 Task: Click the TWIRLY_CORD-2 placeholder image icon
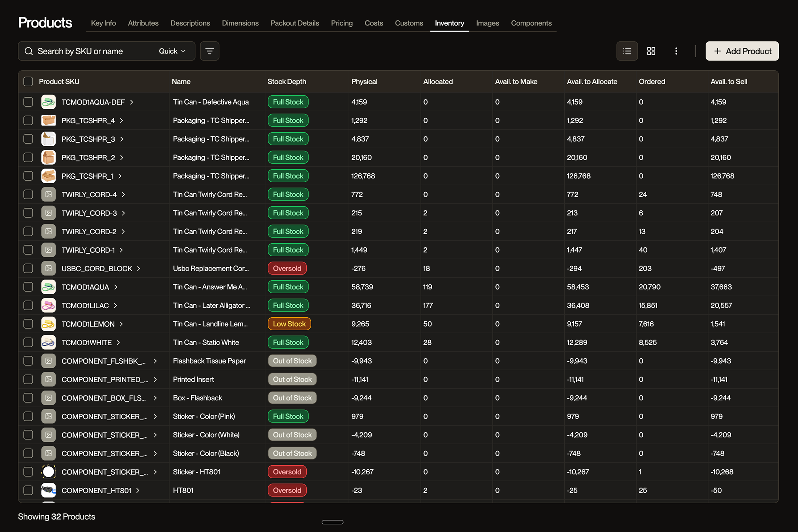tap(48, 231)
